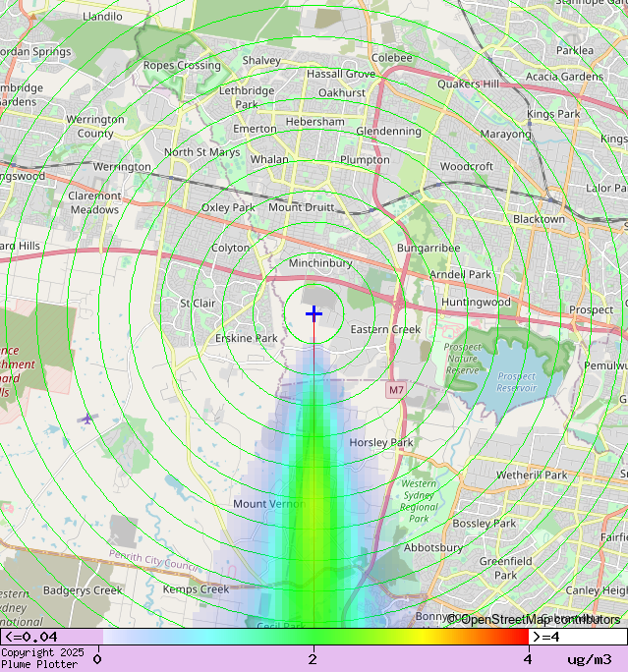Select the Kemps Creek label
This screenshot has width=628, height=672.
196,589
